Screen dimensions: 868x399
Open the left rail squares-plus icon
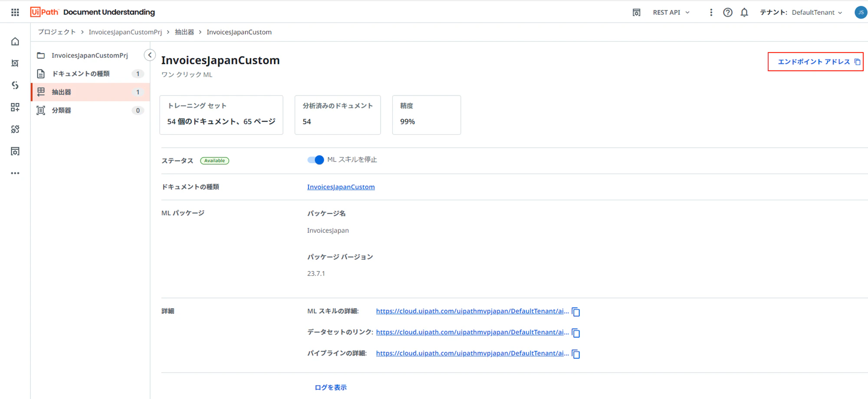point(15,107)
